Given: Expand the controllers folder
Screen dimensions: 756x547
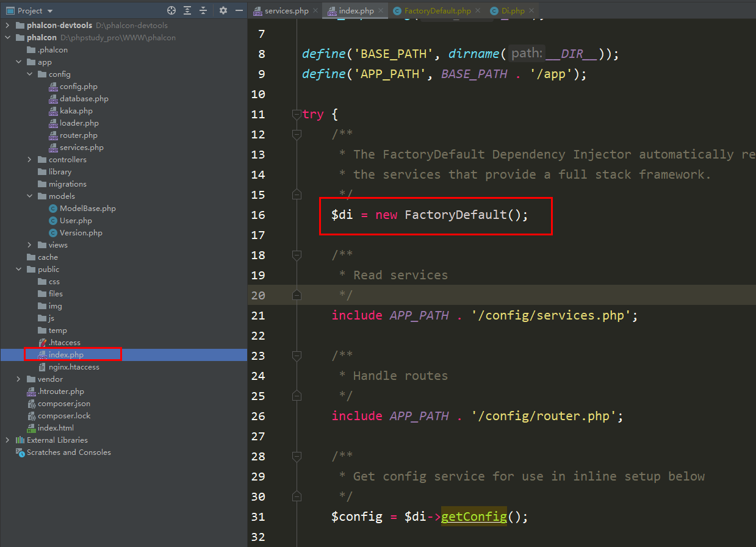Looking at the screenshot, I should 29,160.
